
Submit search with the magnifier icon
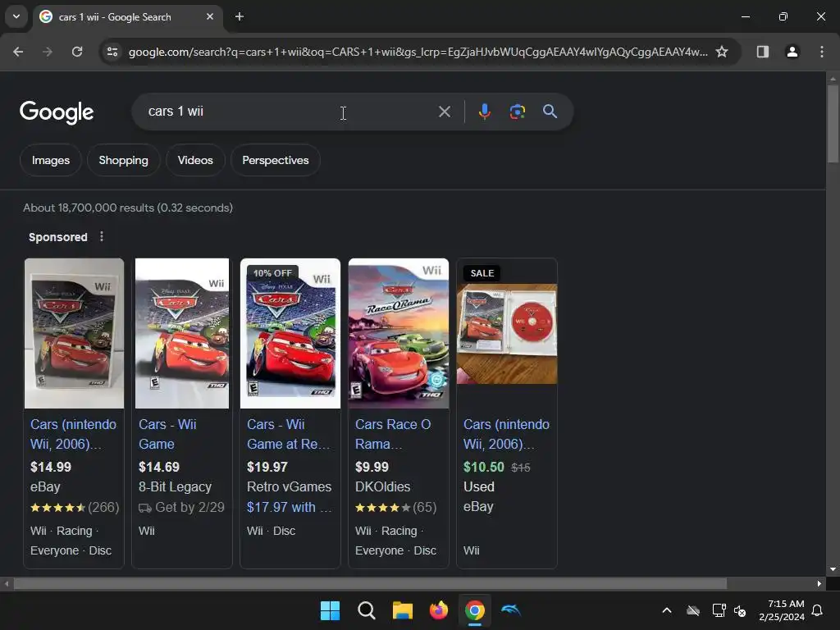coord(550,112)
